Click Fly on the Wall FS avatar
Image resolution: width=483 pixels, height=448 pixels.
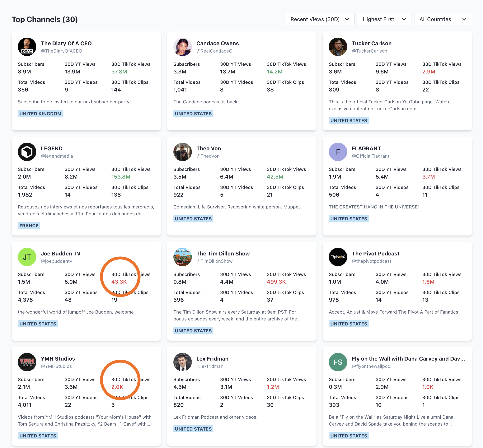pyautogui.click(x=338, y=362)
